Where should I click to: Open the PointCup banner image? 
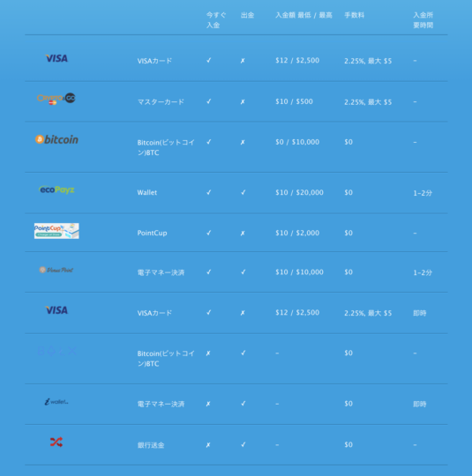(x=56, y=231)
